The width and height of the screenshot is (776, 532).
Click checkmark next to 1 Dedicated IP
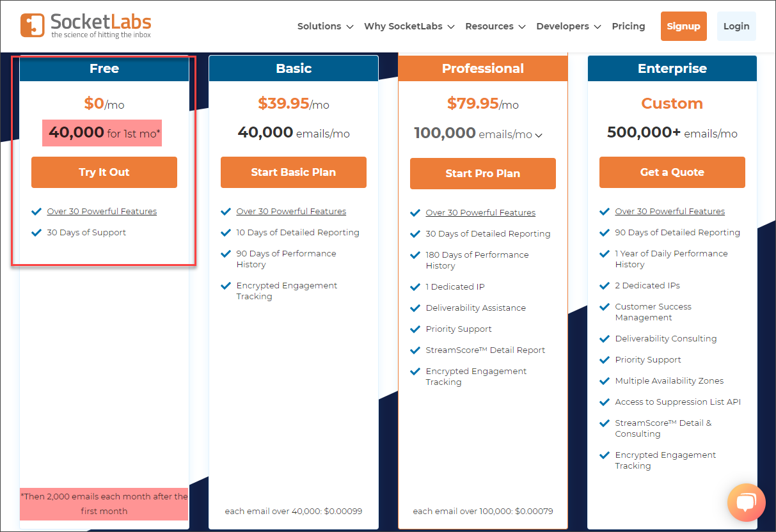[x=415, y=287]
